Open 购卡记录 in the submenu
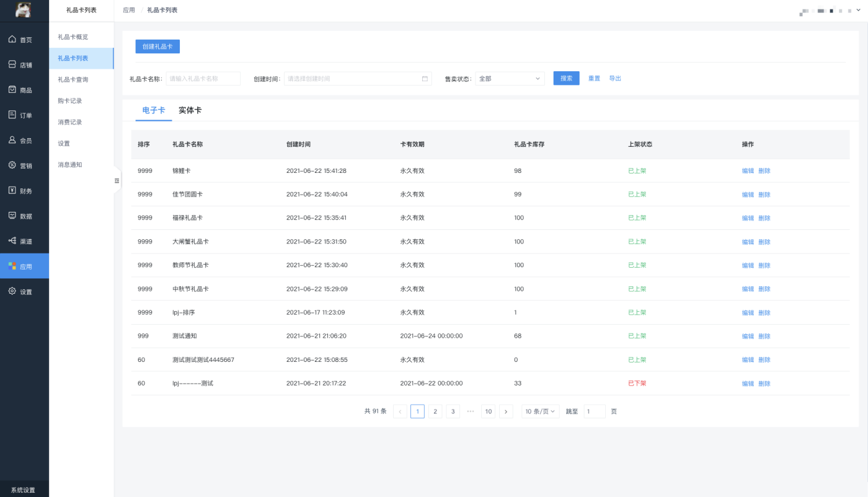Image resolution: width=868 pixels, height=497 pixels. click(x=82, y=101)
